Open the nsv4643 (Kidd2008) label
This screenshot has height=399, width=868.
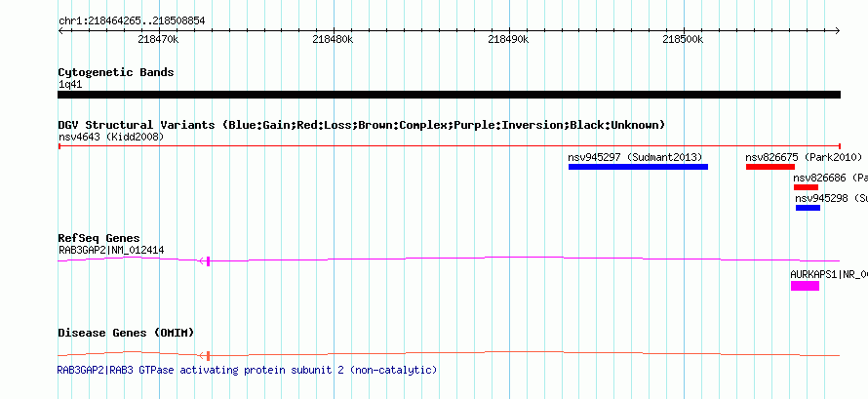[111, 137]
